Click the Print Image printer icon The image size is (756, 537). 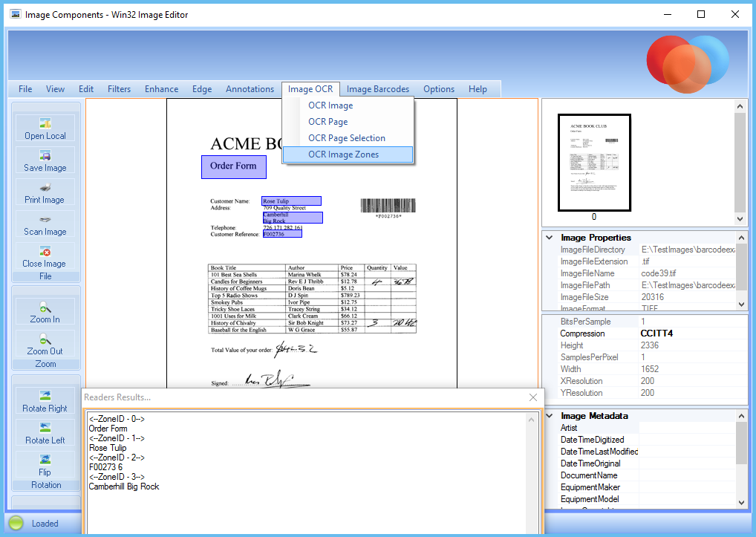45,187
